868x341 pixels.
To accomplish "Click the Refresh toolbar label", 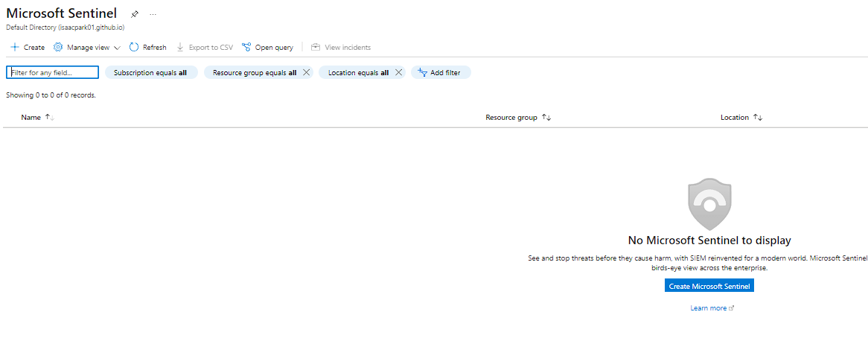I will (x=154, y=48).
